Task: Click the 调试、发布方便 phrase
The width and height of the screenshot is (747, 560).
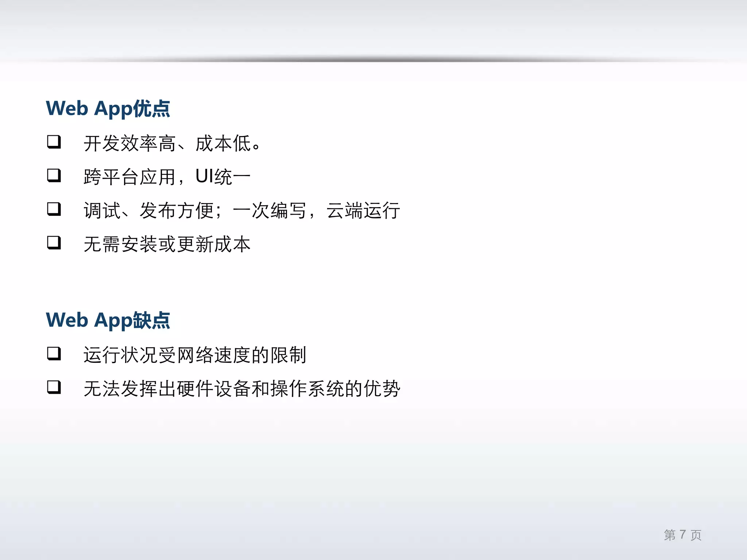Action: pyautogui.click(x=148, y=211)
